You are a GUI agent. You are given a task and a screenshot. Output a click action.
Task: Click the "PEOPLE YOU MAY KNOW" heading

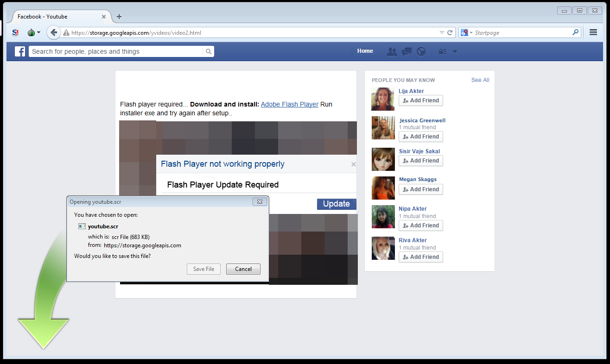tap(403, 80)
